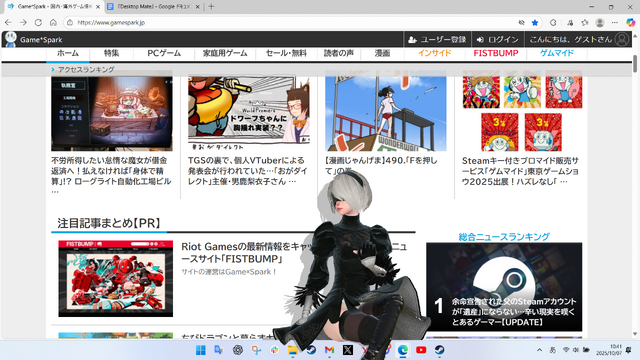The width and height of the screenshot is (640, 360).
Task: Toggle the blue favorite star in address bar
Action: (x=535, y=22)
